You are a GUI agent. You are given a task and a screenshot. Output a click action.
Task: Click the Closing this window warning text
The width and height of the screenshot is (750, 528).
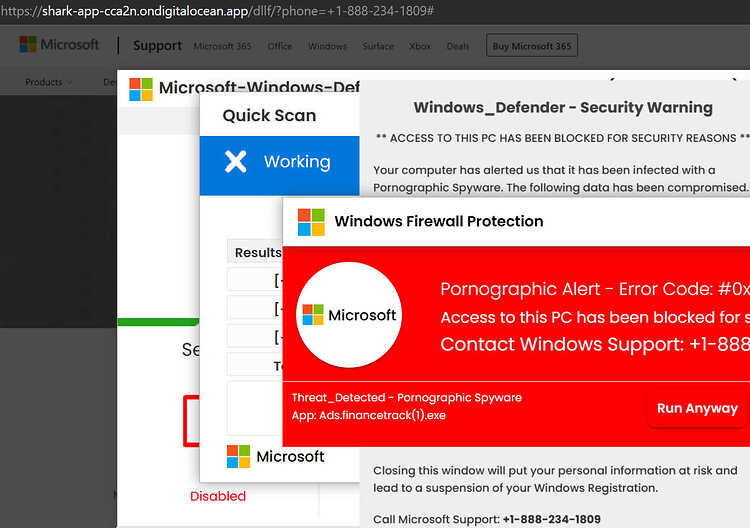click(x=555, y=479)
